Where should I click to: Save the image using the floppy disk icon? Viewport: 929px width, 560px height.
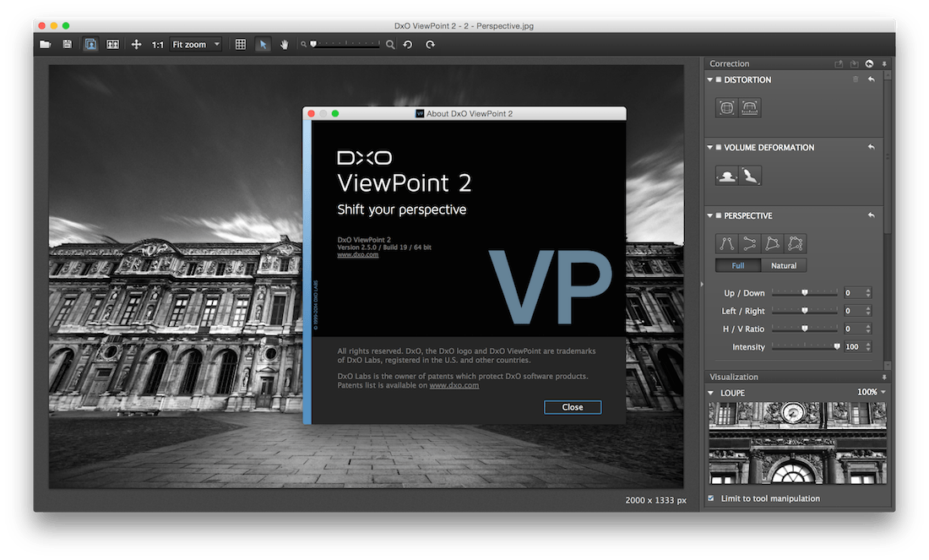click(67, 45)
